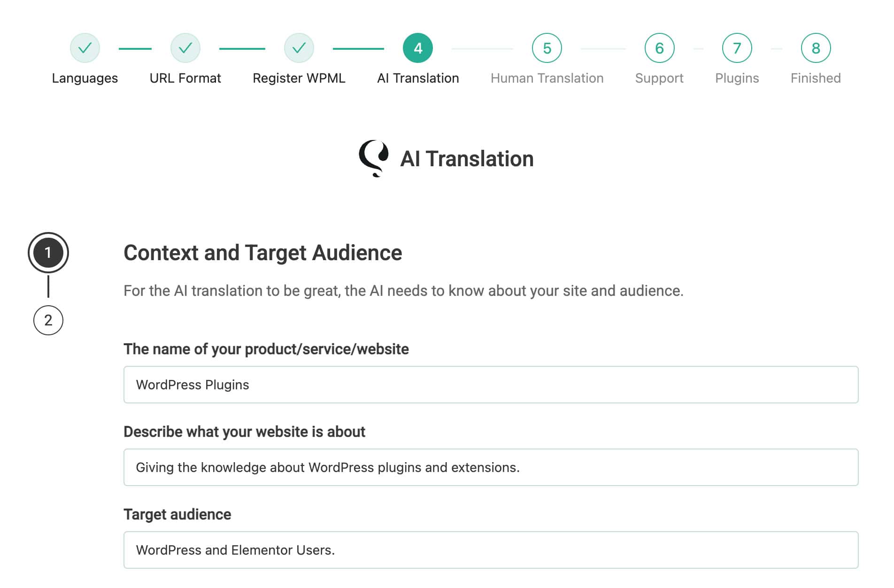Viewport: 894px width, 588px height.
Task: Select the active step 4 circle
Action: point(418,48)
